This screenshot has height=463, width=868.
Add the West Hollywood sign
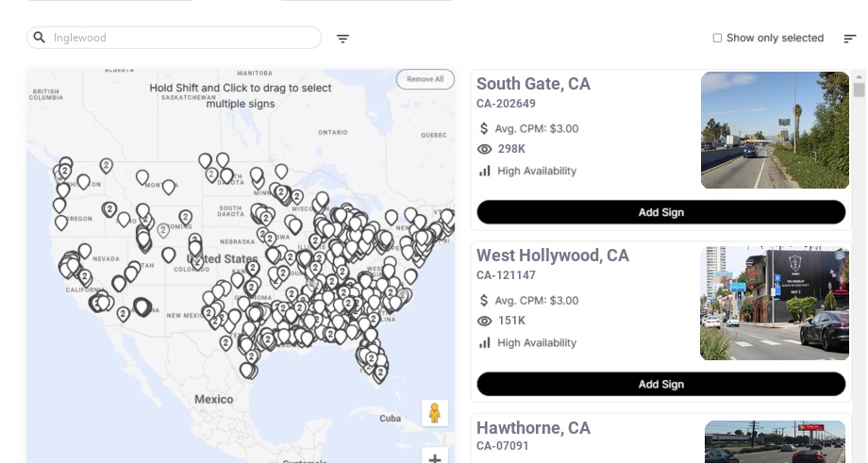point(660,384)
